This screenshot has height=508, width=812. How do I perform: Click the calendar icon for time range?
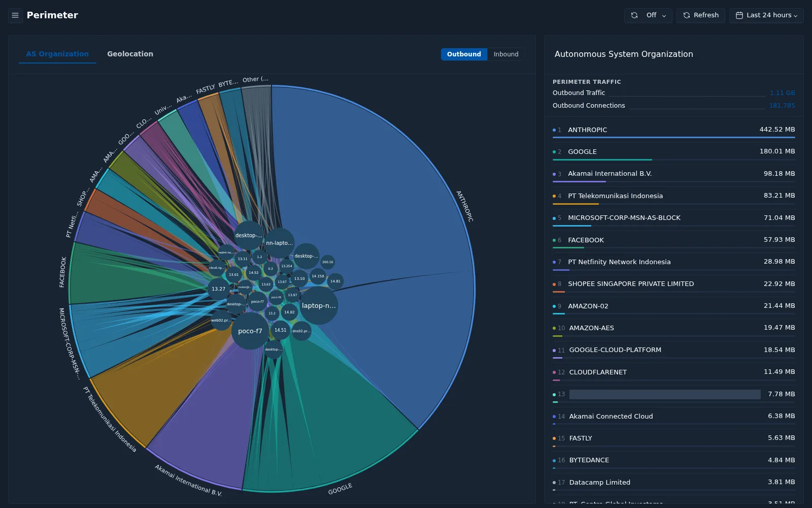pyautogui.click(x=739, y=15)
